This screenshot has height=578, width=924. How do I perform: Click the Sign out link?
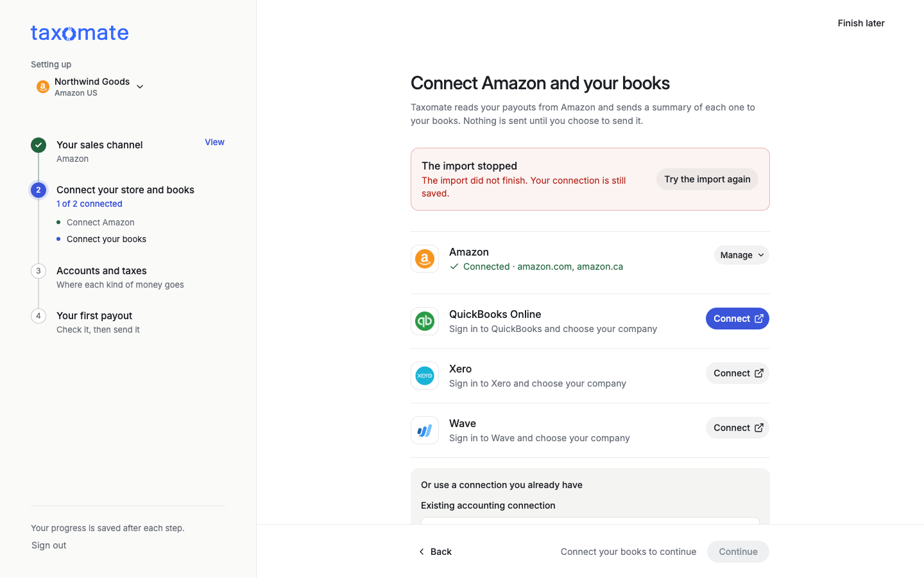tap(49, 545)
